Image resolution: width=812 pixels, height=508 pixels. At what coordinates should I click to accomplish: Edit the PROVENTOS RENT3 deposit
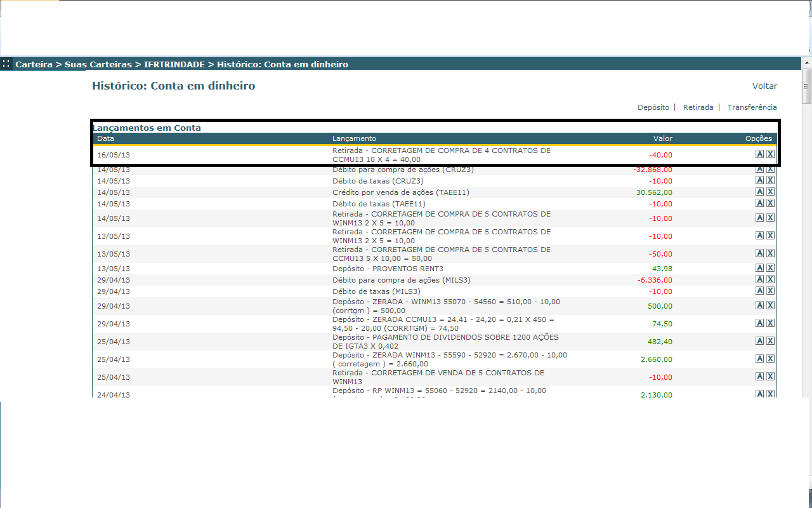759,268
